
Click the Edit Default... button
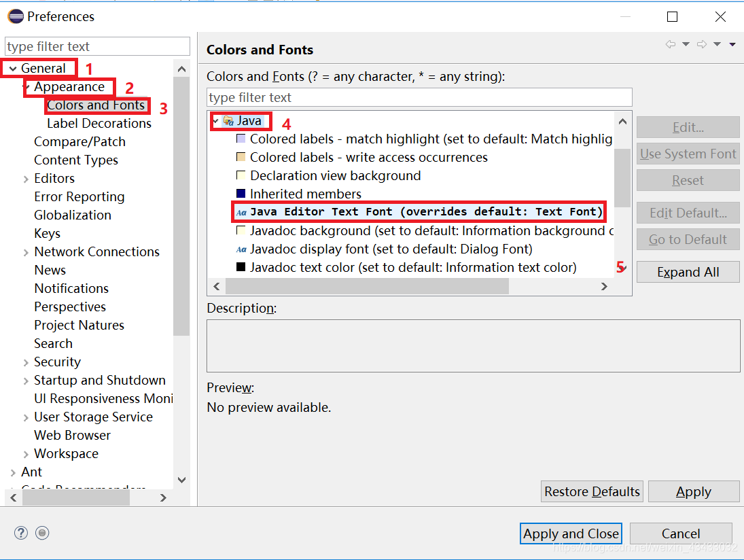tap(688, 213)
